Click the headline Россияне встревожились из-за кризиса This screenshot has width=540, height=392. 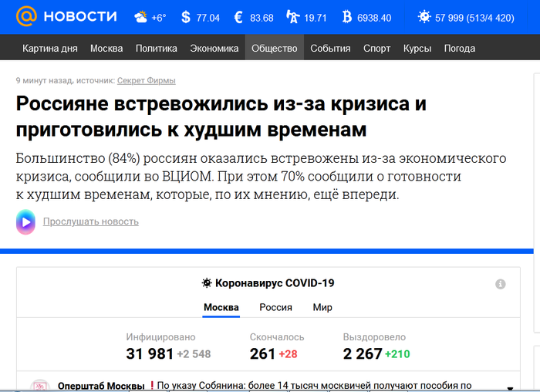coord(221,117)
